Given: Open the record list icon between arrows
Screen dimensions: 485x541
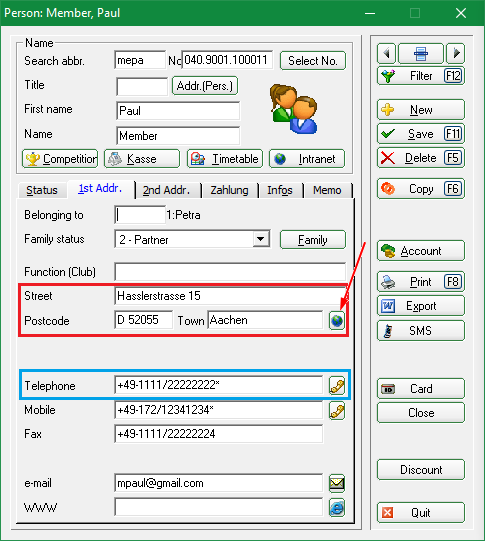Looking at the screenshot, I should 421,53.
